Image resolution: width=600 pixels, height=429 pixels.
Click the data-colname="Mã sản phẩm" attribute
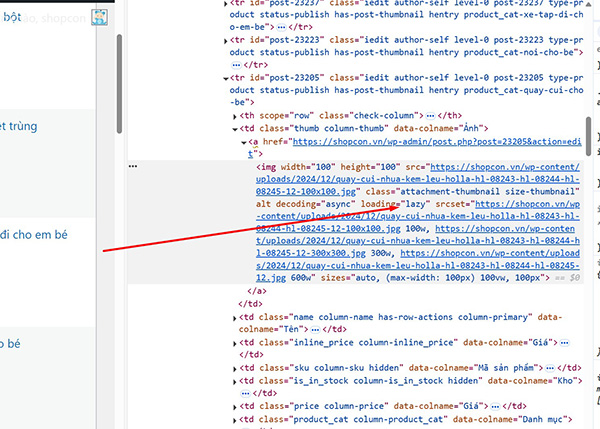click(x=473, y=368)
